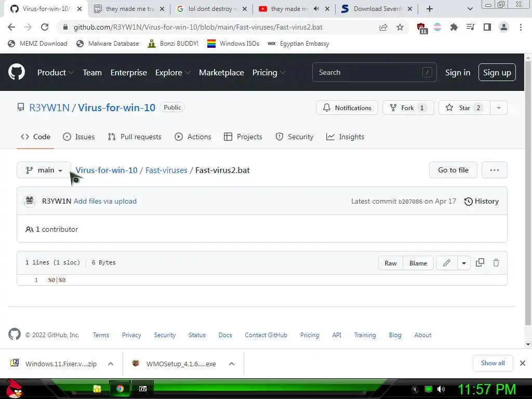
Task: Expand options for Windows.11.Fixer zip download
Action: click(111, 364)
